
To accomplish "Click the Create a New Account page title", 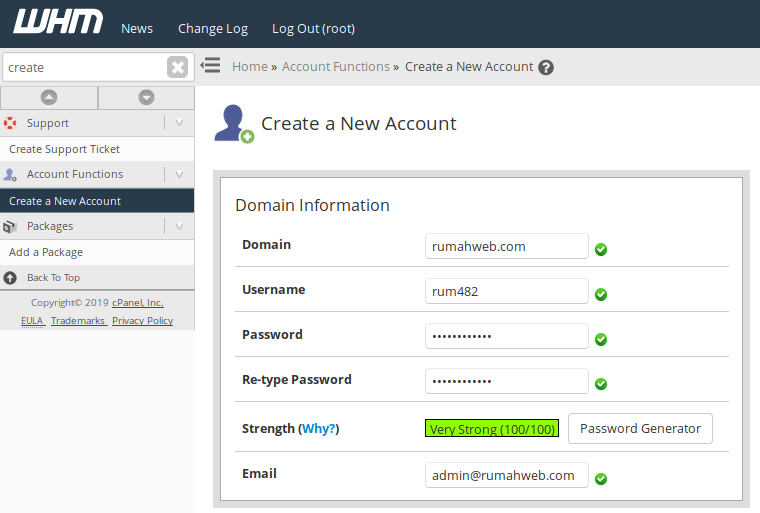I will click(359, 124).
